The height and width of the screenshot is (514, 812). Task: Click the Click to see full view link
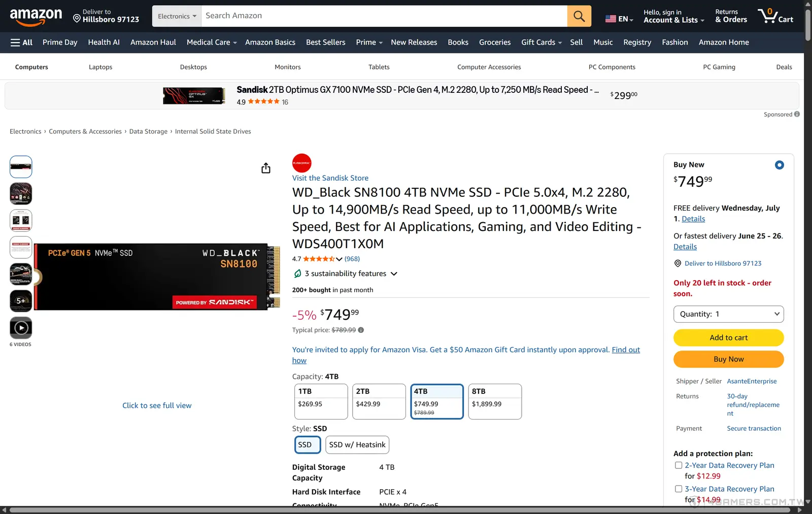click(157, 405)
